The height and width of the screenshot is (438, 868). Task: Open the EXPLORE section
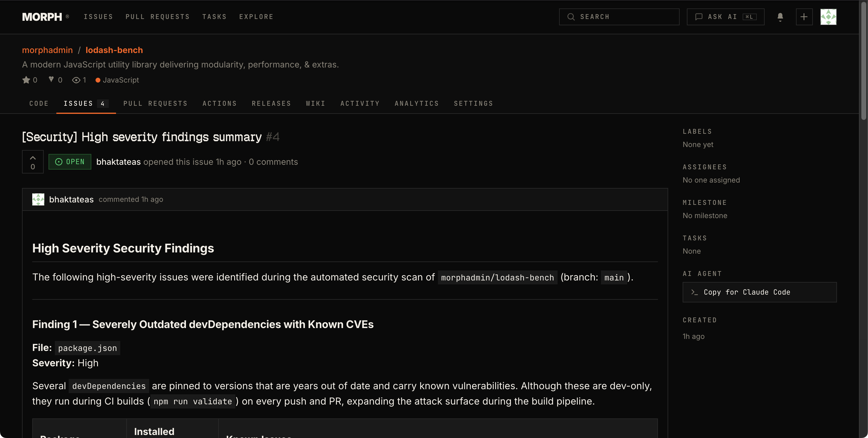(x=256, y=17)
